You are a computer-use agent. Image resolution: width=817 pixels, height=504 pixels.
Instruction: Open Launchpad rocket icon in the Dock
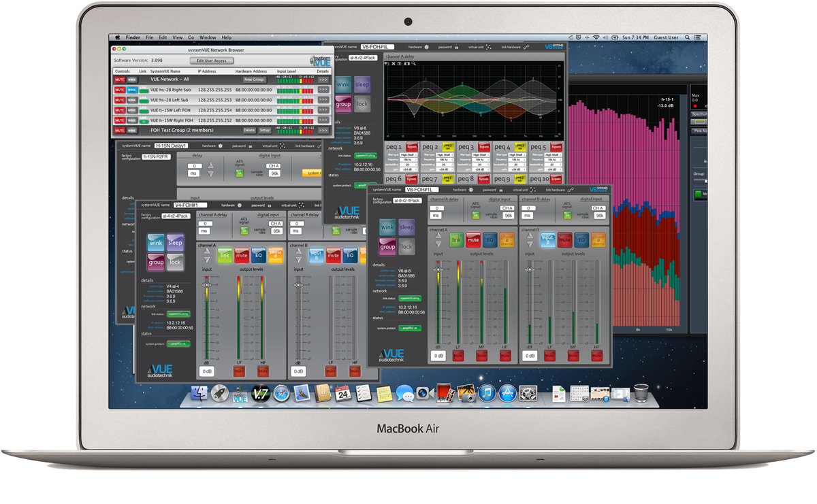pyautogui.click(x=219, y=392)
